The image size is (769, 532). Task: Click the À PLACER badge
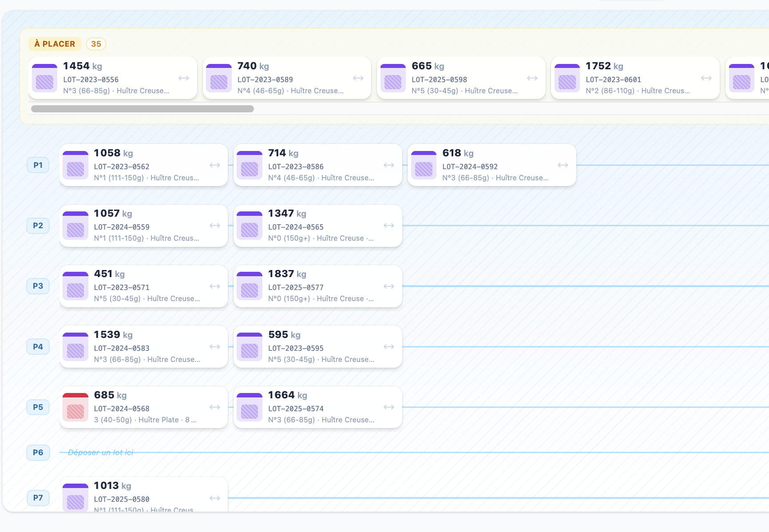click(x=55, y=44)
